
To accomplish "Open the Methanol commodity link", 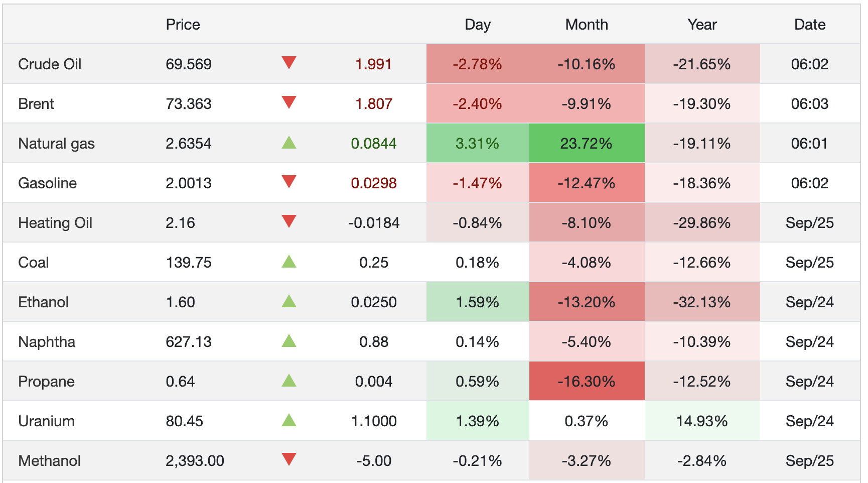I will (x=49, y=461).
